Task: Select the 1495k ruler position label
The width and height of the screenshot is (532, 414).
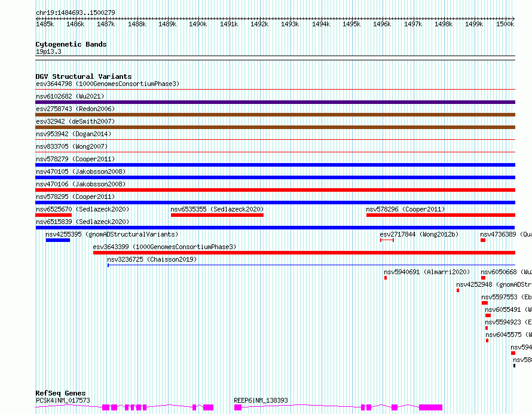Action: 351,24
